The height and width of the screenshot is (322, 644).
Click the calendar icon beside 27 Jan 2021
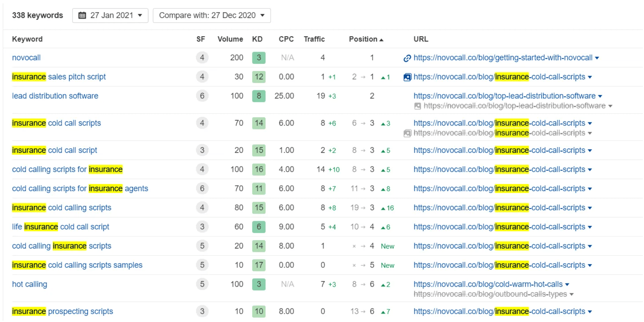pos(82,15)
